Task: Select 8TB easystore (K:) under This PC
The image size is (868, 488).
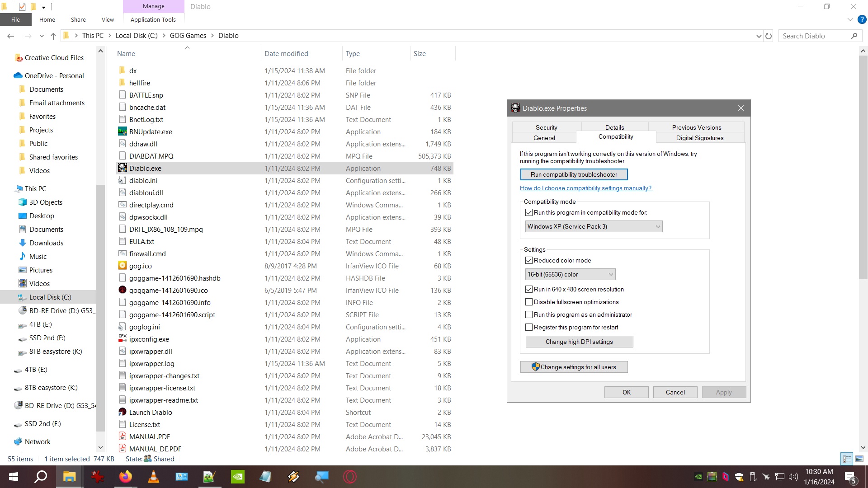Action: pyautogui.click(x=56, y=351)
